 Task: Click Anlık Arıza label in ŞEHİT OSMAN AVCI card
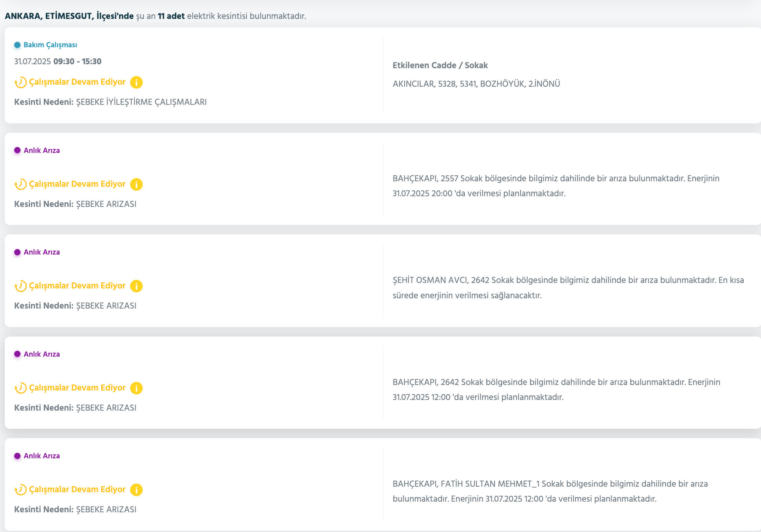41,252
